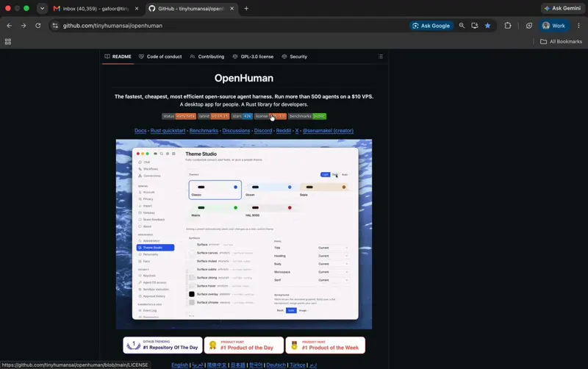The width and height of the screenshot is (588, 369).
Task: Switch to the Contributing tab
Action: pos(207,57)
